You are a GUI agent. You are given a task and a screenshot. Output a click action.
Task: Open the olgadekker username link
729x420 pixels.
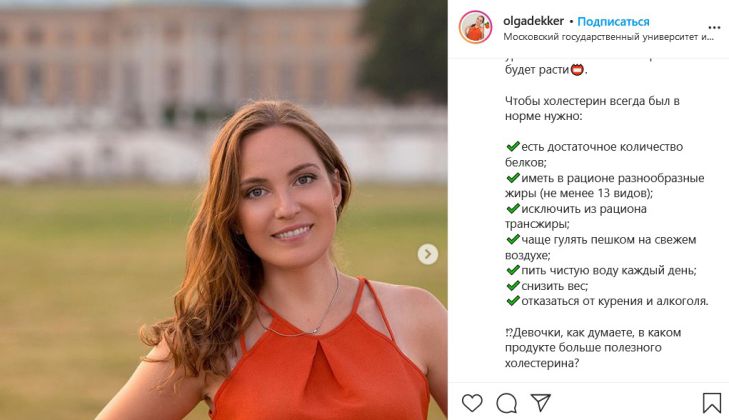[533, 21]
